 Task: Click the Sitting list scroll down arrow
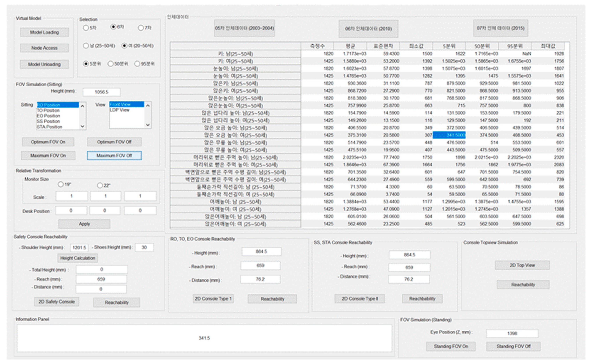[x=82, y=126]
